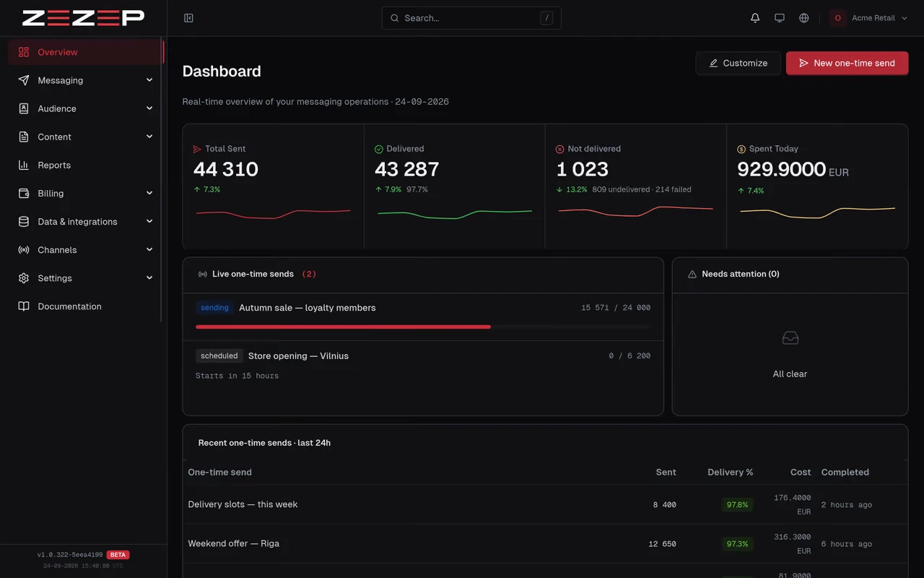The width and height of the screenshot is (924, 578).
Task: Open the Spent Today stat card
Action: pos(817,186)
